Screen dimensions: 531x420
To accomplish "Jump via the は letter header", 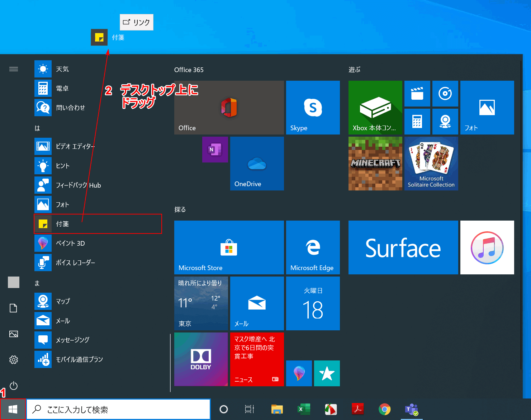I will click(x=37, y=128).
